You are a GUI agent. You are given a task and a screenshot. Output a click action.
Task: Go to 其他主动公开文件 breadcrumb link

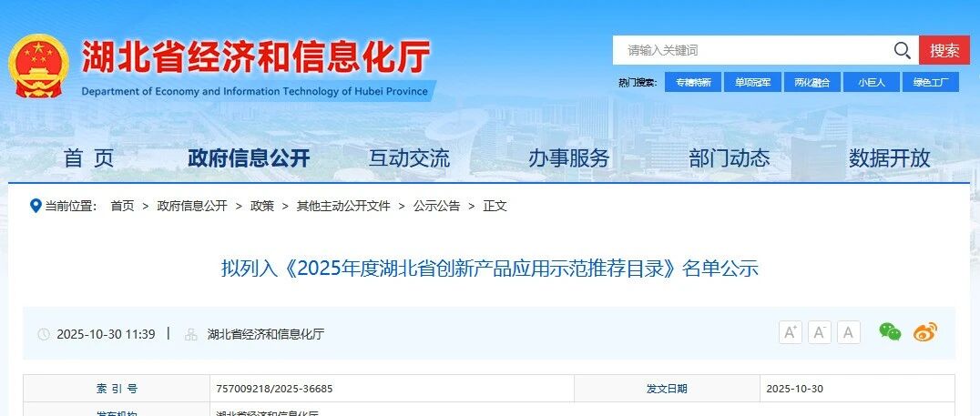[x=343, y=206]
